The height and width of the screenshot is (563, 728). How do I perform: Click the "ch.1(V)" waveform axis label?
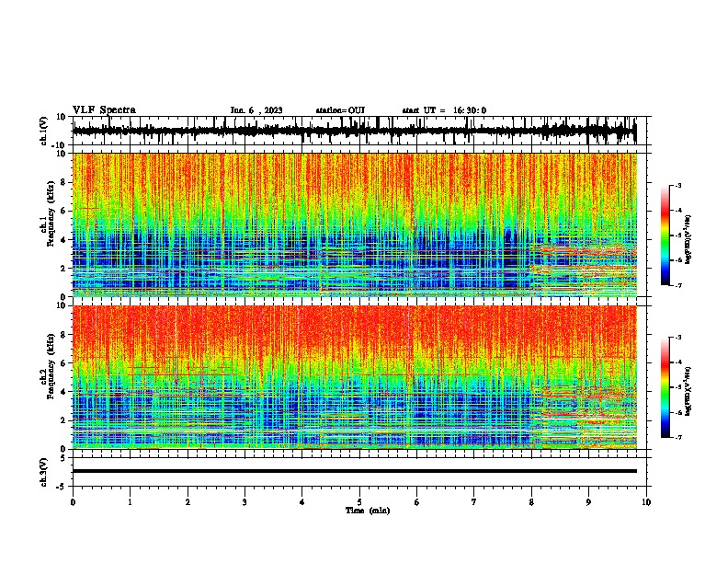pyautogui.click(x=43, y=131)
